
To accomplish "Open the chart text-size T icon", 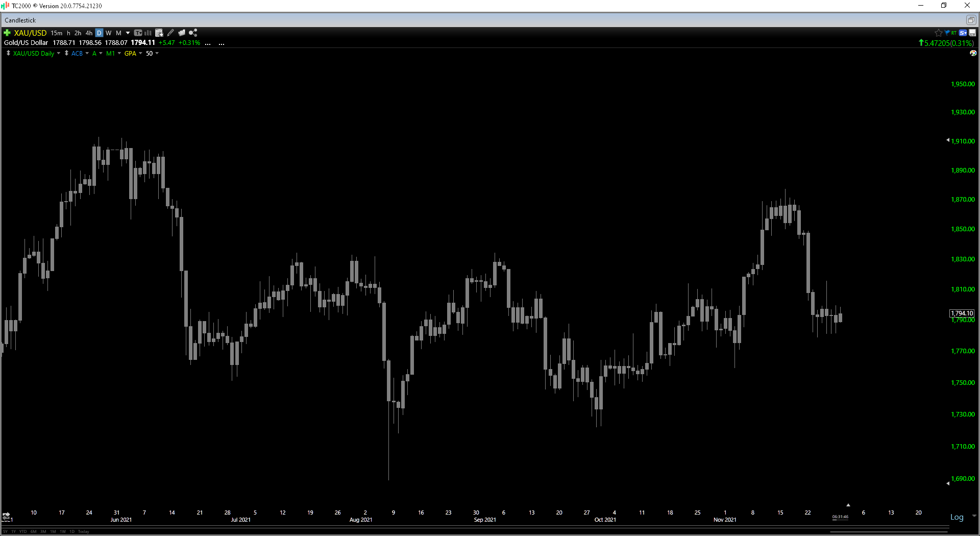I will (x=138, y=33).
